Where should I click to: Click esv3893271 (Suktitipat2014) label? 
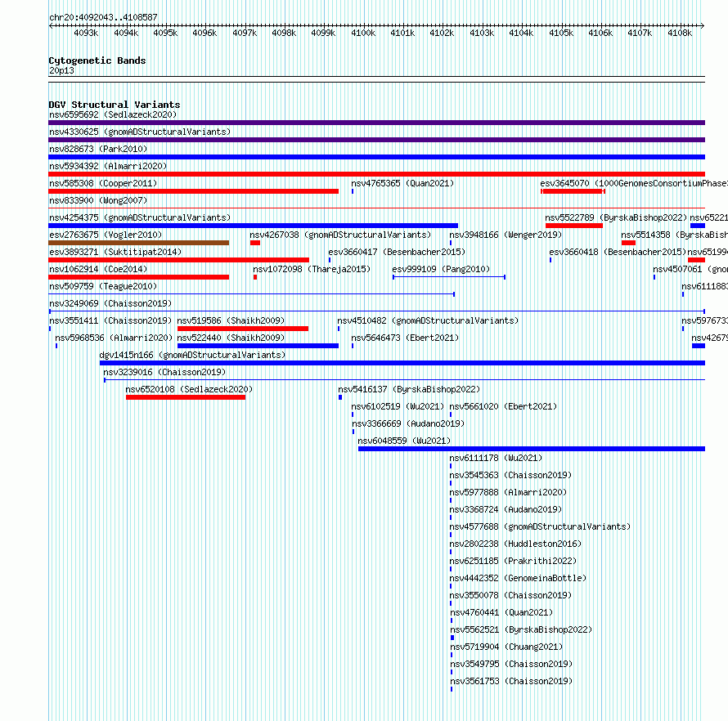click(x=115, y=252)
